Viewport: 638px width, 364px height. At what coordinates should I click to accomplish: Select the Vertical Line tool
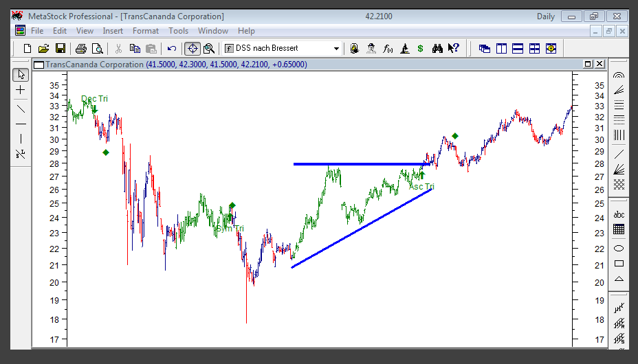point(21,139)
